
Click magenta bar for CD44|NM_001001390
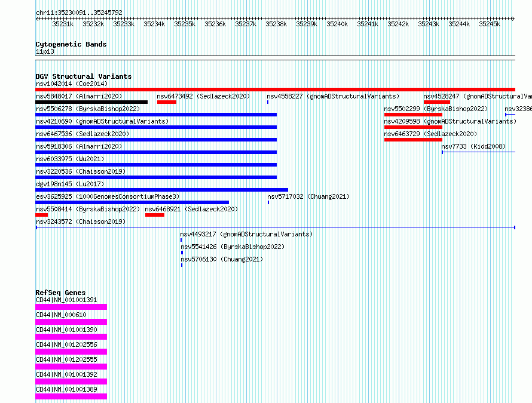[71, 337]
